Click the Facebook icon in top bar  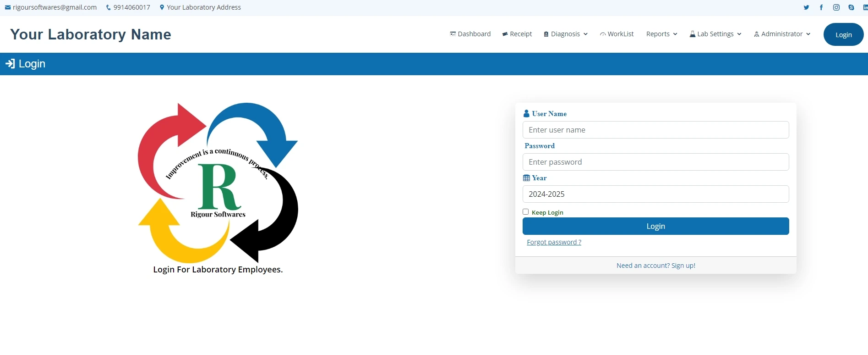821,7
